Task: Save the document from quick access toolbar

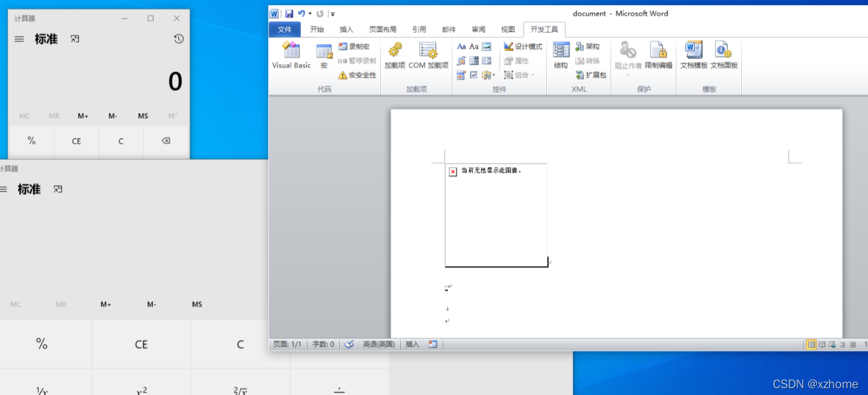Action: click(290, 14)
